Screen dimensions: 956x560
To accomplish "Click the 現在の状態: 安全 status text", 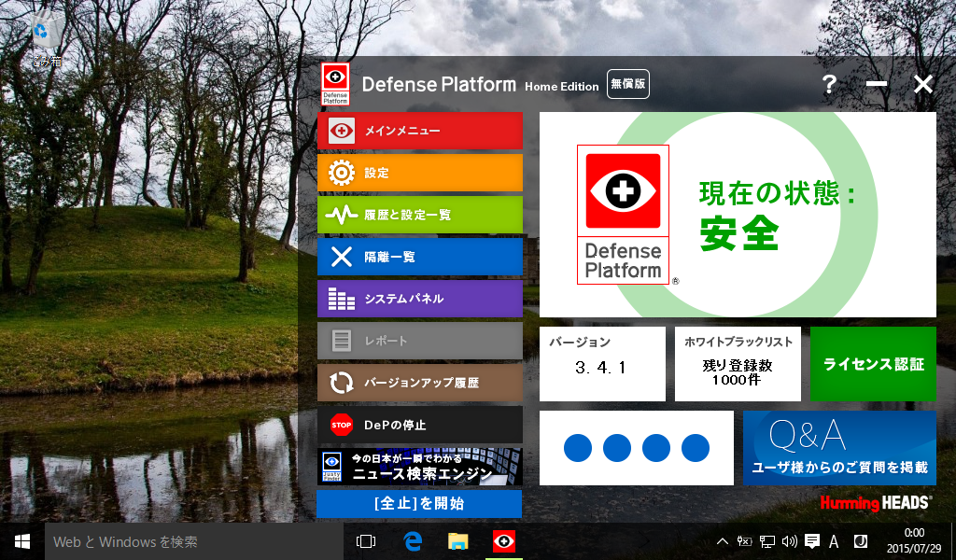I will 778,215.
